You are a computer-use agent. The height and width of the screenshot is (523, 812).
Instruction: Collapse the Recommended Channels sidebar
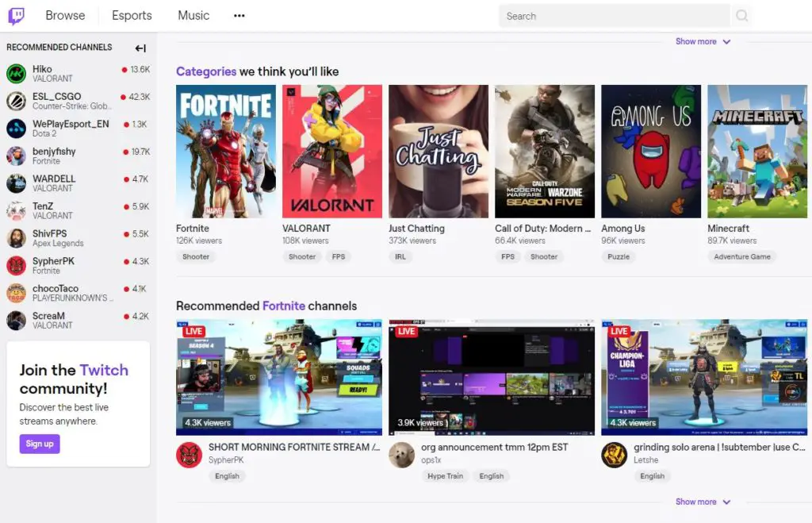[140, 48]
